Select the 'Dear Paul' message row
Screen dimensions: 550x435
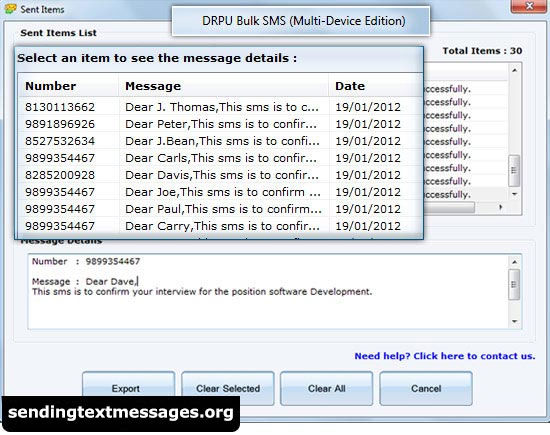[x=220, y=209]
